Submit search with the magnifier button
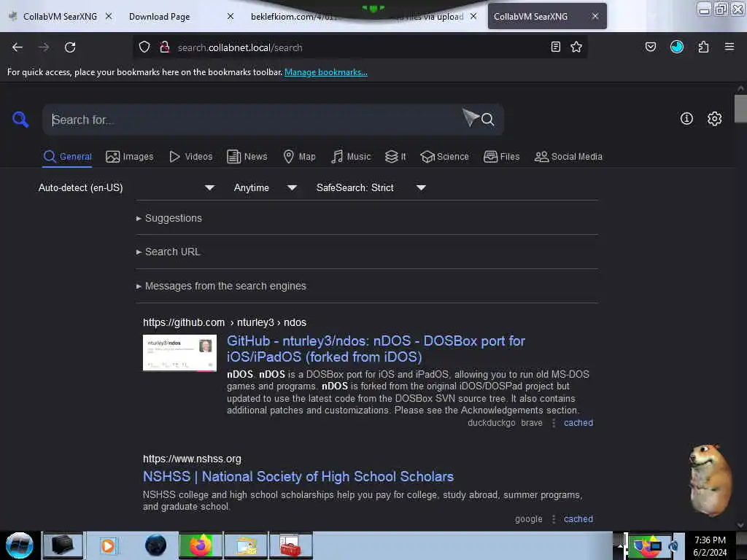Screen dimensions: 747x560 (x=487, y=119)
